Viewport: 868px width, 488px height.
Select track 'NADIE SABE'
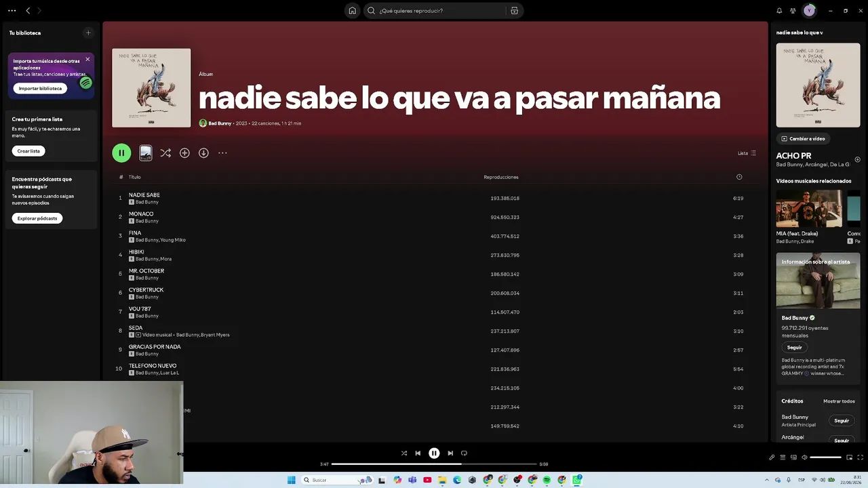144,195
